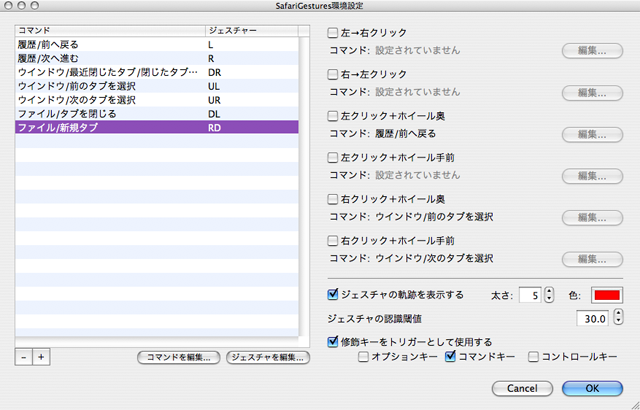Click the Cancel button
Image resolution: width=640 pixels, height=410 pixels.
click(522, 388)
